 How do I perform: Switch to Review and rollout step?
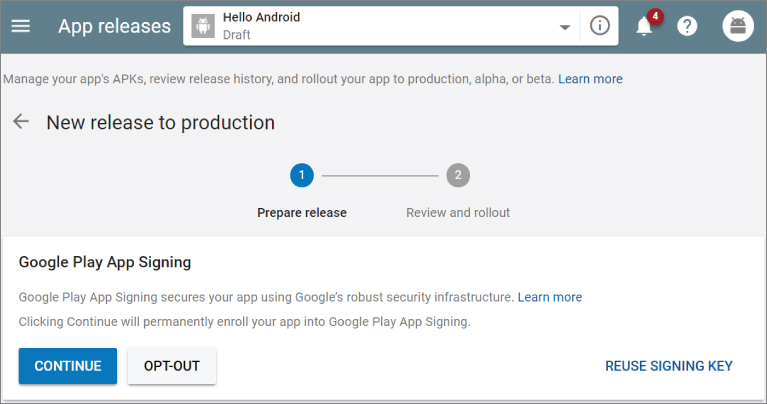458,212
